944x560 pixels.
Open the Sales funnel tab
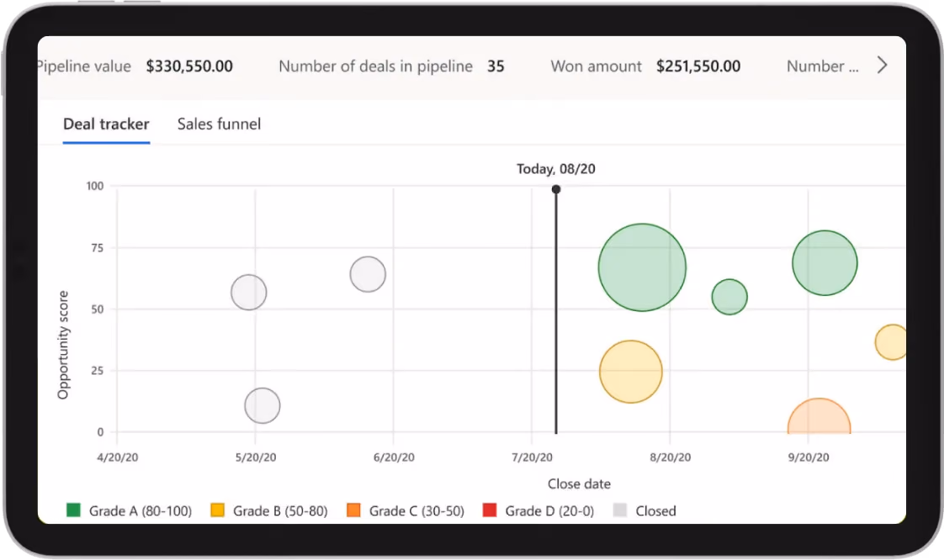coord(219,124)
